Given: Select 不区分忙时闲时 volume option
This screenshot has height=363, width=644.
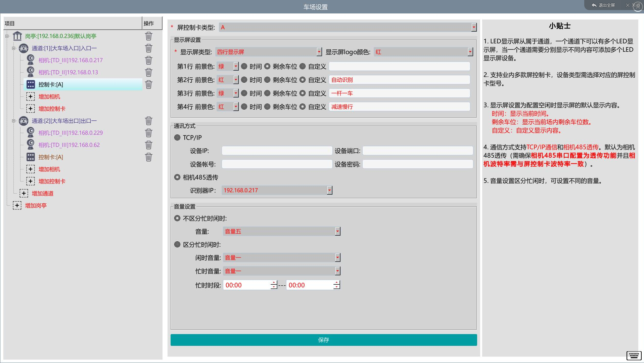Looking at the screenshot, I should tap(177, 218).
